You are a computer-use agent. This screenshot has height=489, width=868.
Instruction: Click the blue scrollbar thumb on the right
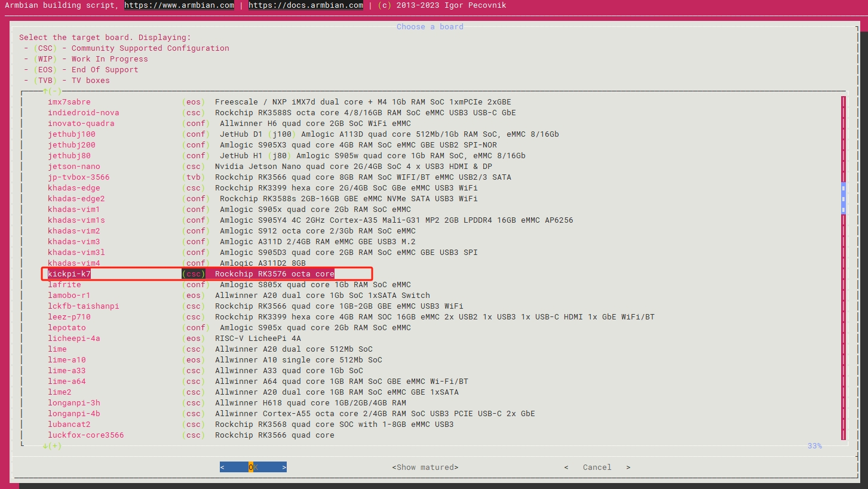844,198
